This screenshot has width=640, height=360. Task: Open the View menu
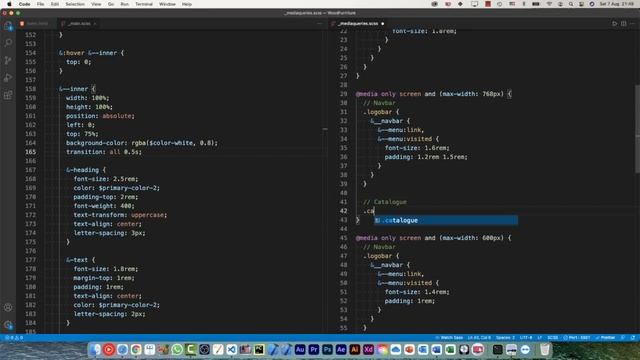96,4
